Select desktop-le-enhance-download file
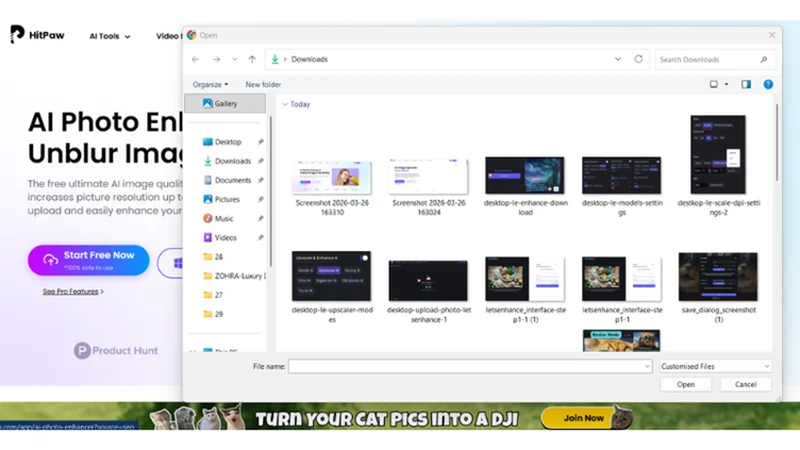The height and width of the screenshot is (450, 800). pyautogui.click(x=525, y=186)
